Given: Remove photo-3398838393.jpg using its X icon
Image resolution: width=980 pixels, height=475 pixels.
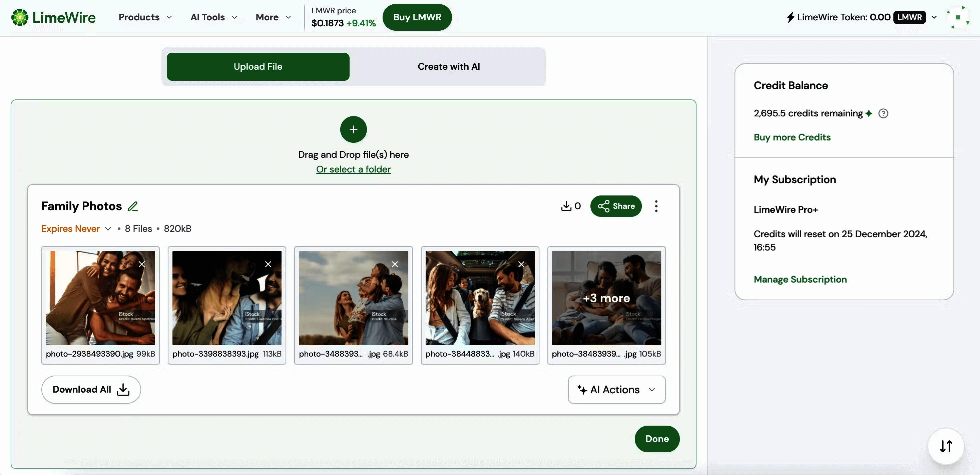Looking at the screenshot, I should (x=268, y=264).
